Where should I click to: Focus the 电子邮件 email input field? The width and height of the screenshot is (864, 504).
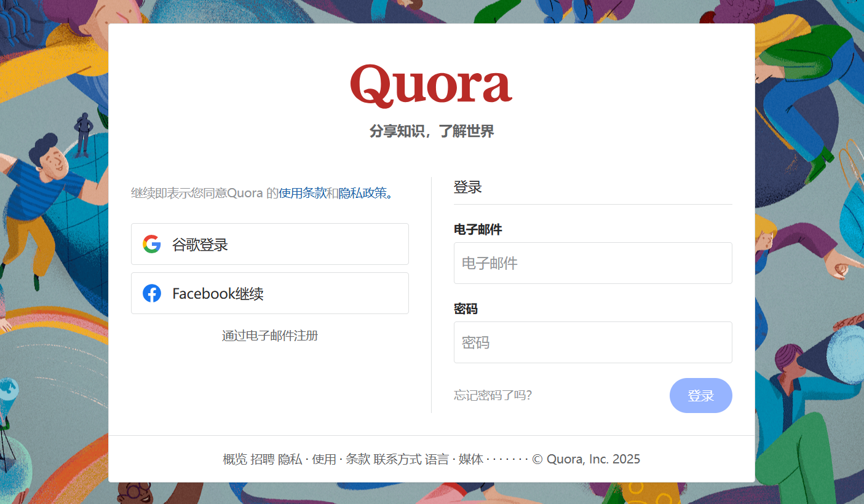pyautogui.click(x=593, y=263)
